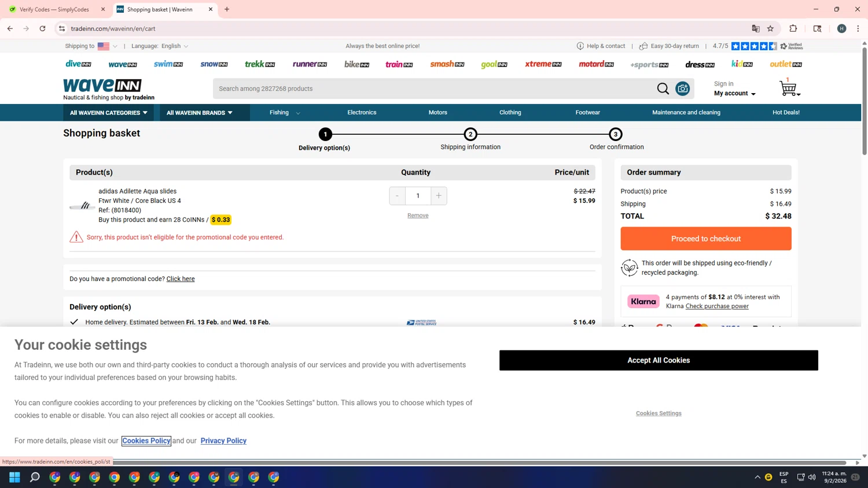The image size is (868, 488).
Task: Open the camera image search icon
Action: 683,88
